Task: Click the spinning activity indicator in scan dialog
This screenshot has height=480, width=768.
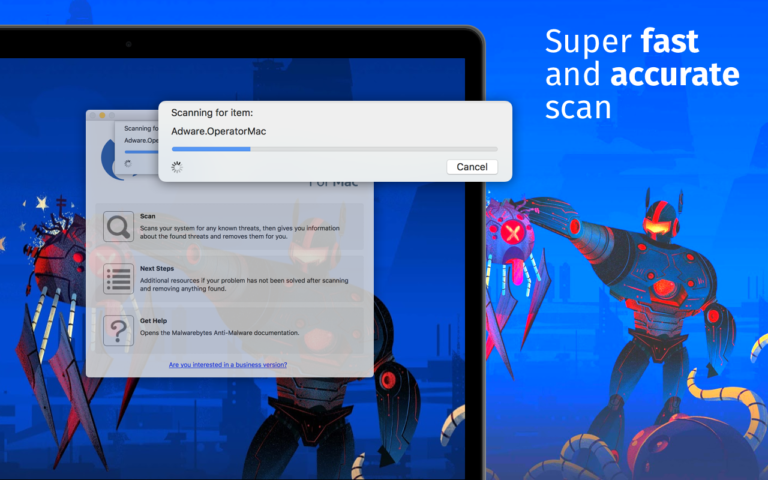Action: (x=177, y=167)
